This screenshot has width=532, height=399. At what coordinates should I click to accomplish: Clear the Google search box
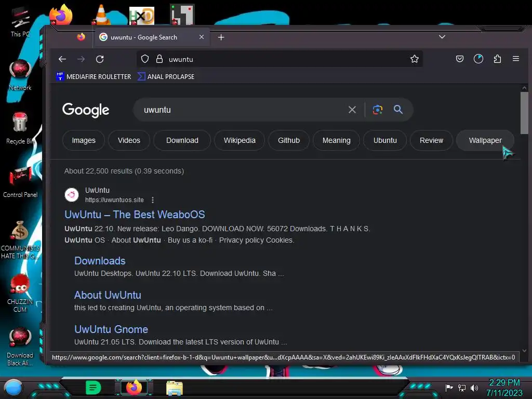point(352,110)
